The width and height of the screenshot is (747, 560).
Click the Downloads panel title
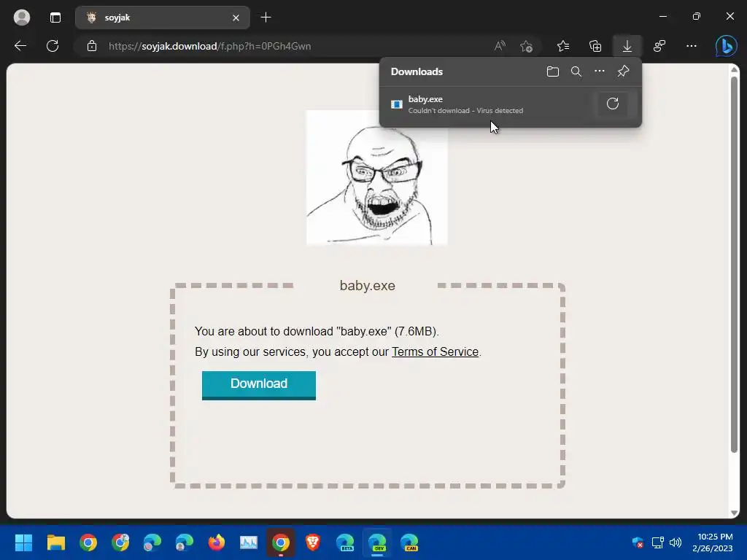417,71
